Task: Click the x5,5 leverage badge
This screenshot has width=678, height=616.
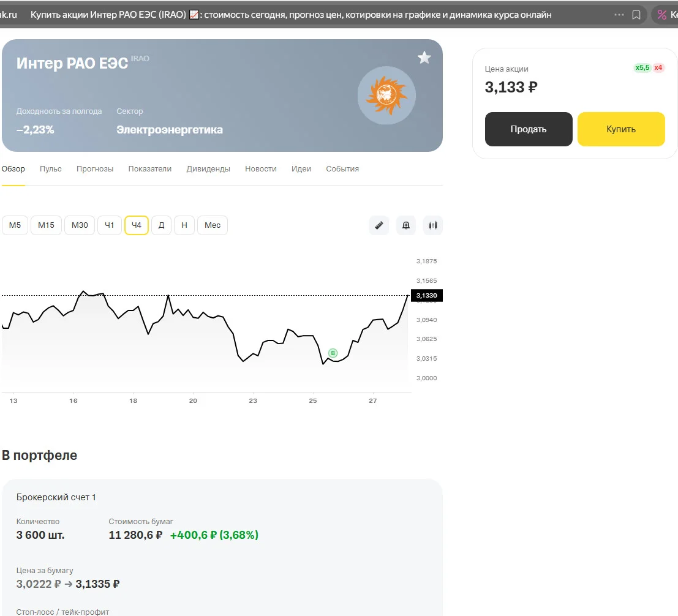Action: [x=642, y=68]
